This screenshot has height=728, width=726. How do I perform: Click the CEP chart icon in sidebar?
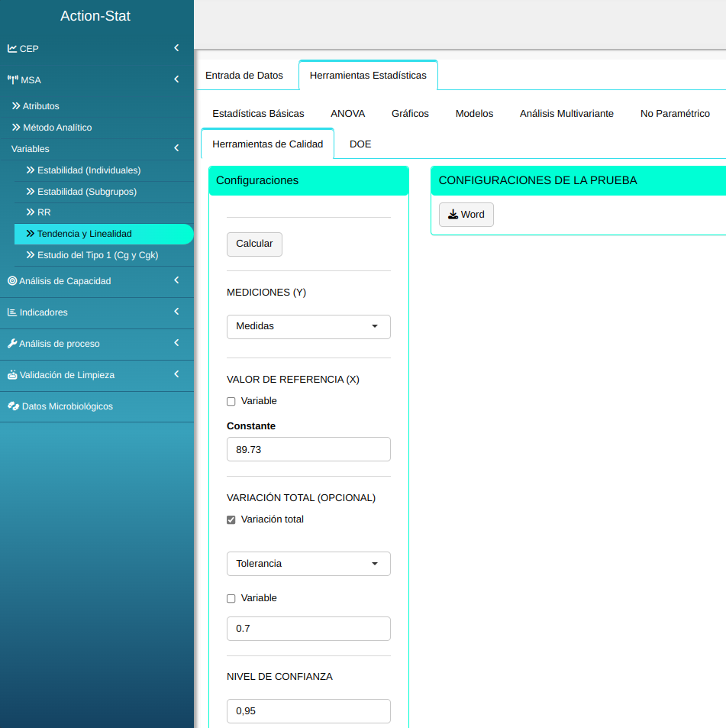(12, 48)
